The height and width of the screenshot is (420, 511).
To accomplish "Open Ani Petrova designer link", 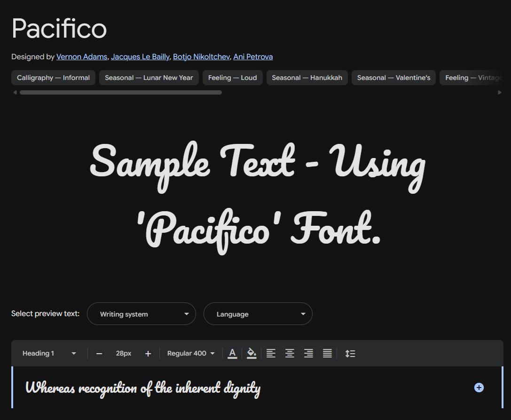I will (253, 57).
